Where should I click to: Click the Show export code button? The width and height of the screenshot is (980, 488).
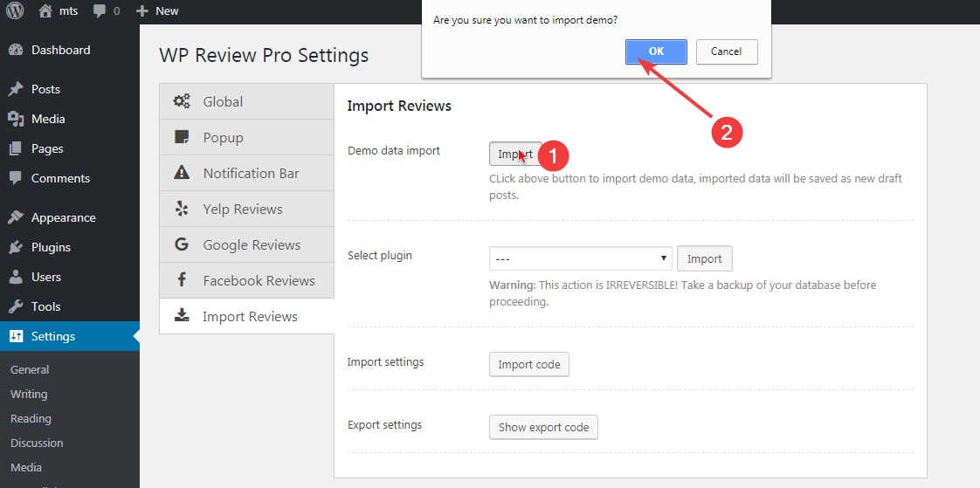point(543,428)
